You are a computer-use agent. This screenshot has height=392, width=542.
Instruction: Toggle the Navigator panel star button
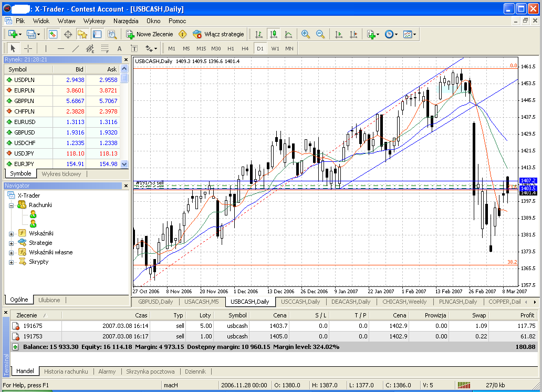pos(82,34)
